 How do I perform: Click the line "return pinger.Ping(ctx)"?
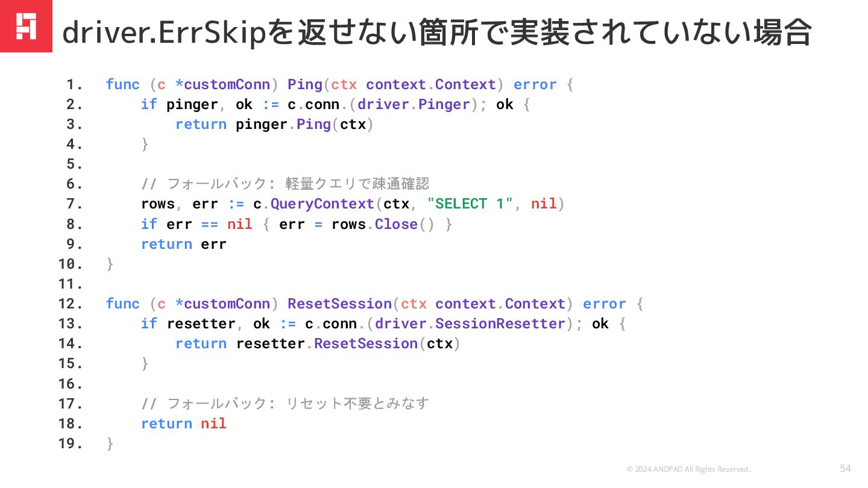click(275, 124)
